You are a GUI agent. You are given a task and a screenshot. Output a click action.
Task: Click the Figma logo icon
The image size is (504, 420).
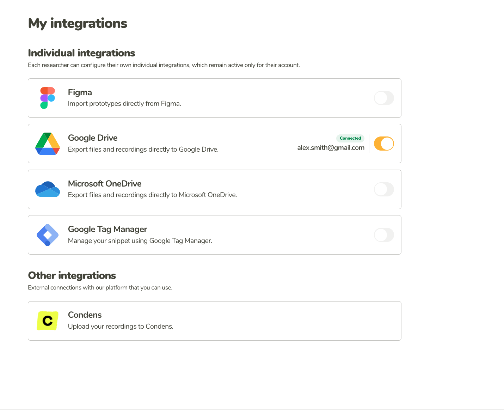(x=48, y=98)
